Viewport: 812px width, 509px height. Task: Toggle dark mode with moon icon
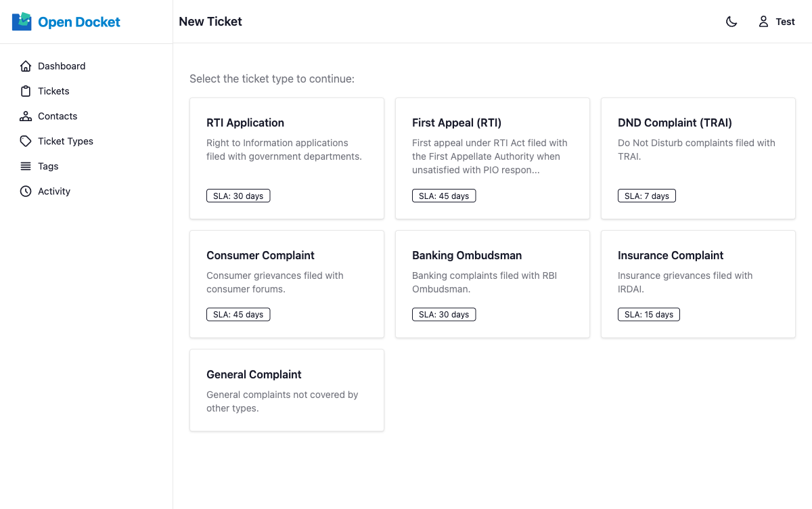point(731,21)
